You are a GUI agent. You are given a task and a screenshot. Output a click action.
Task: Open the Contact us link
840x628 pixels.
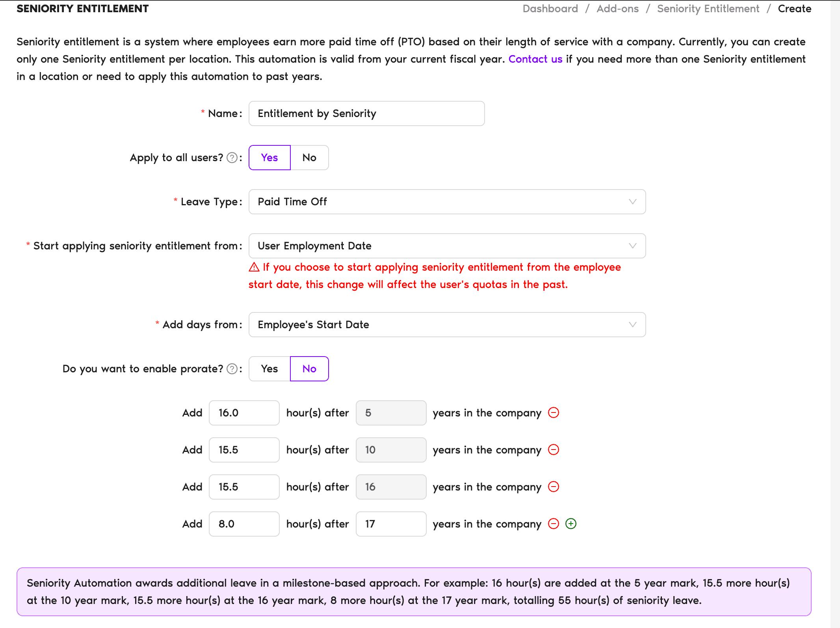(535, 59)
